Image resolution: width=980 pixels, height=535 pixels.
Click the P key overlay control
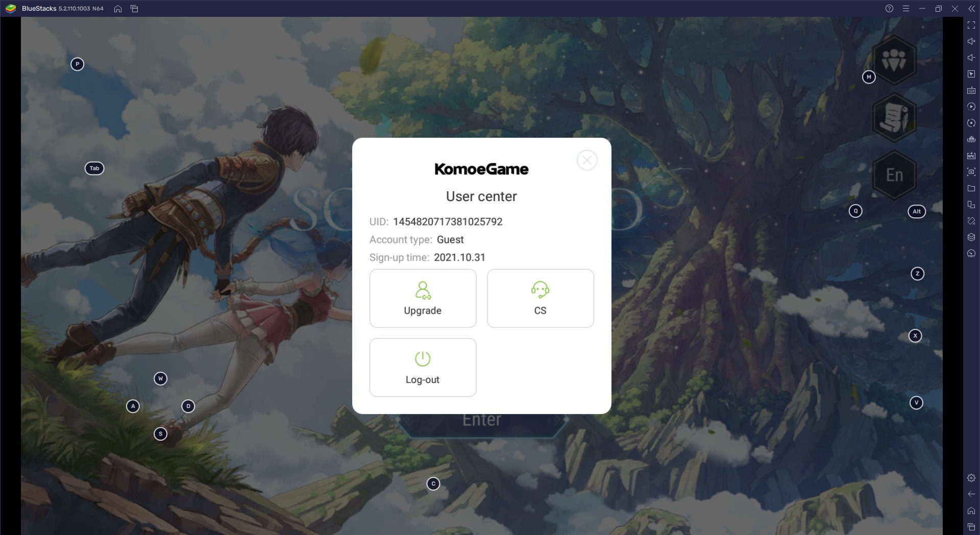coord(77,64)
